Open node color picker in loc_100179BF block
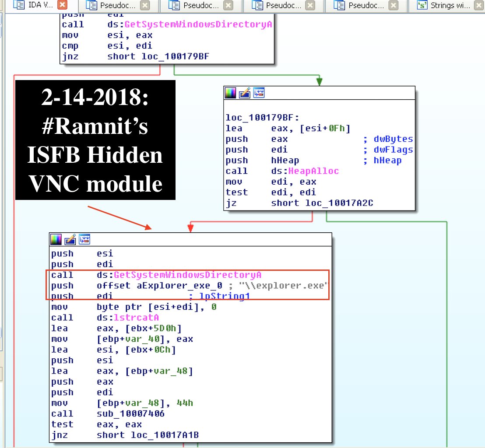Viewport: 485px width, 448px height. coord(230,93)
